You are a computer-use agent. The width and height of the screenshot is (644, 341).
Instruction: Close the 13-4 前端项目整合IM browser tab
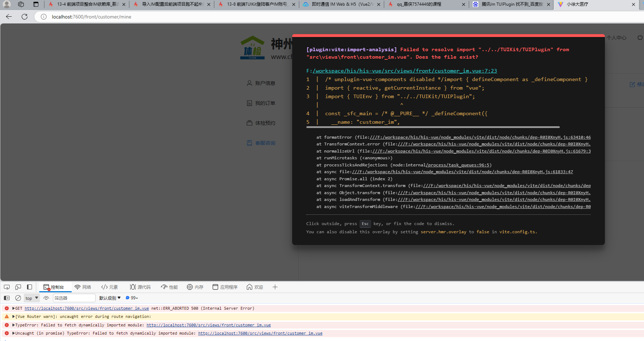click(124, 5)
